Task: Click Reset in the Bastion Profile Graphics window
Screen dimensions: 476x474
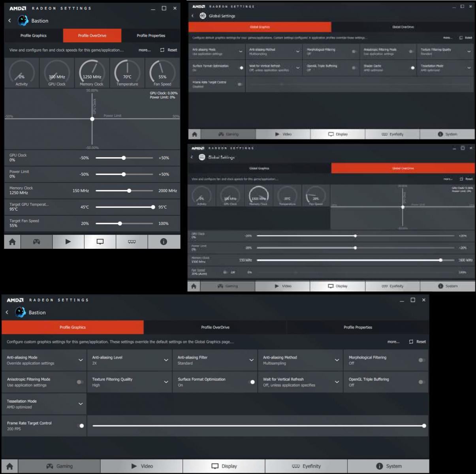Action: coord(418,342)
